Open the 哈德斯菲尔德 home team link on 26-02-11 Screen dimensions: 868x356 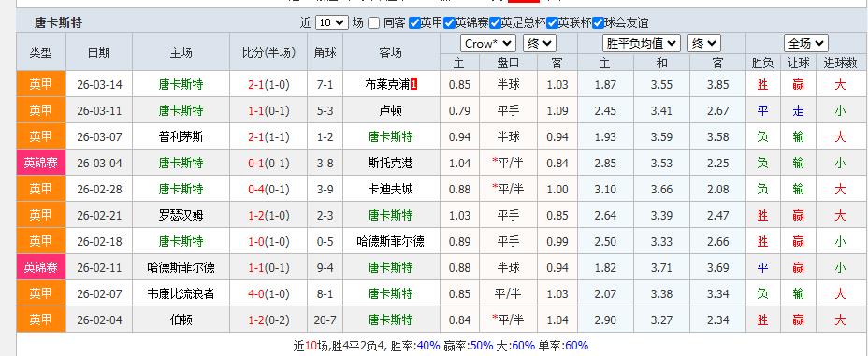[181, 267]
